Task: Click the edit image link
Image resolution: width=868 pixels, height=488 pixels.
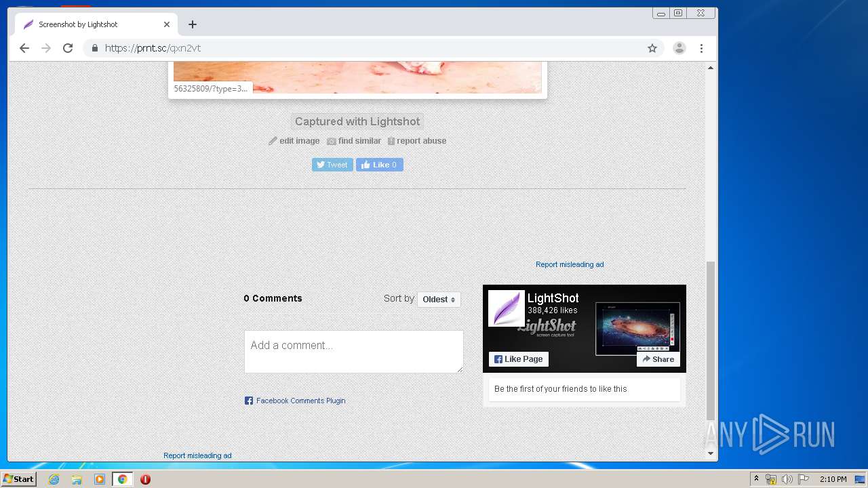Action: (294, 141)
